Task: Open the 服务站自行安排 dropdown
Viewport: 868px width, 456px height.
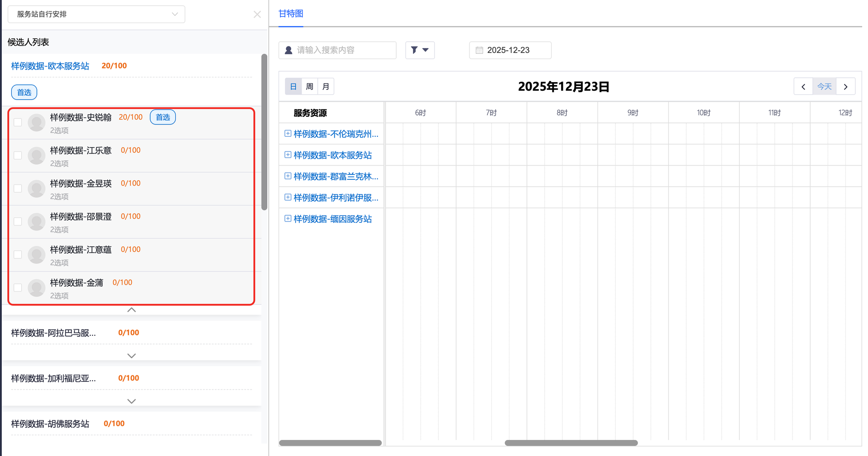Action: pos(96,14)
